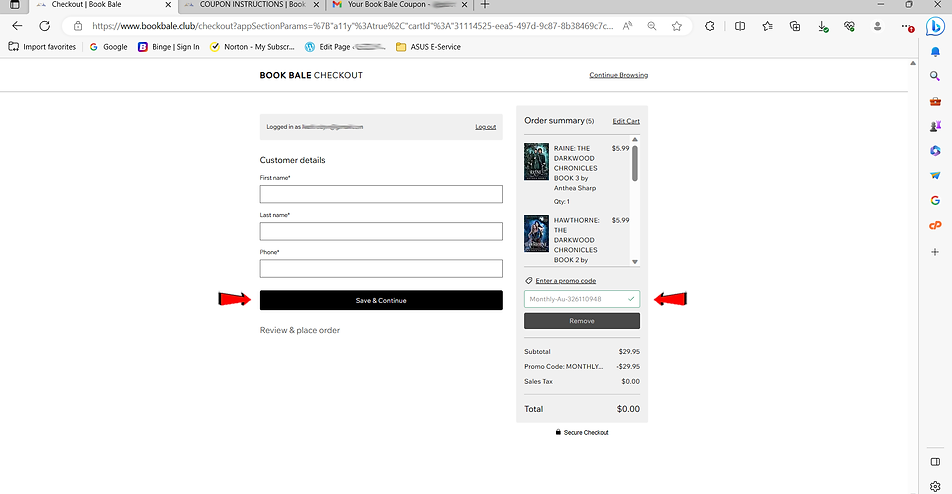Viewport: 952px width, 494px height.
Task: Remove the applied promo code
Action: pyautogui.click(x=582, y=321)
